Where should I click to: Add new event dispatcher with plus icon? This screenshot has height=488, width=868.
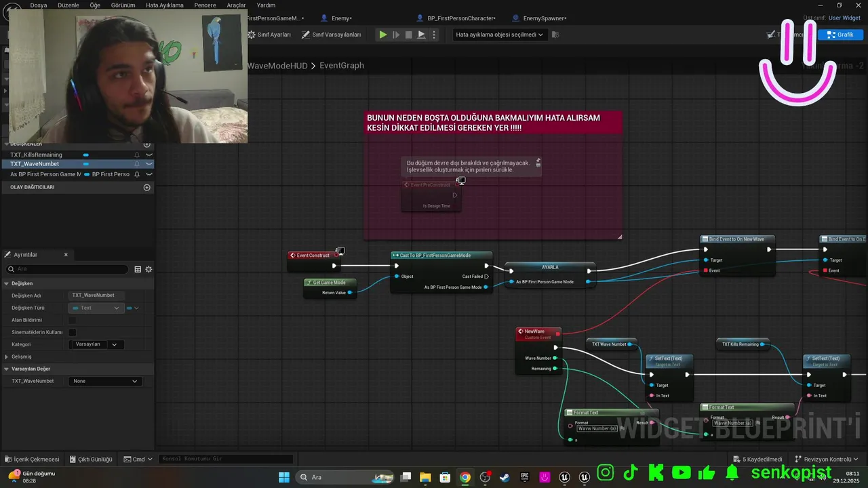(147, 187)
